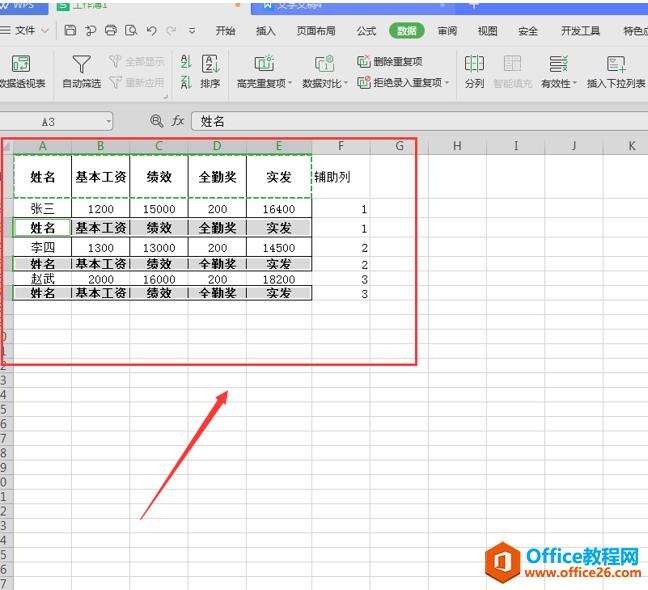Click the cell with value 13000
648x590 pixels.
pos(159,247)
